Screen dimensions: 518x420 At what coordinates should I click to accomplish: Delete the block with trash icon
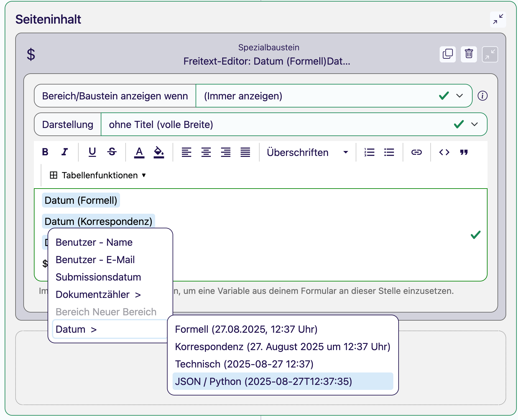pyautogui.click(x=469, y=54)
